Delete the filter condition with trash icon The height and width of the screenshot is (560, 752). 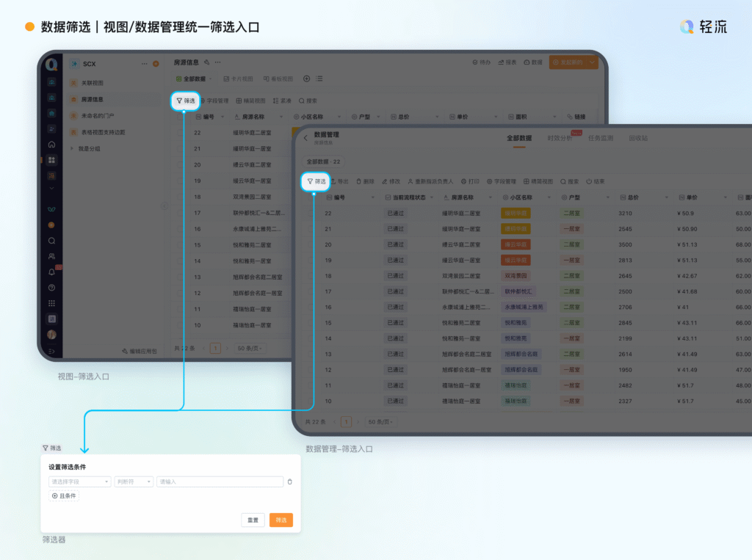click(289, 482)
